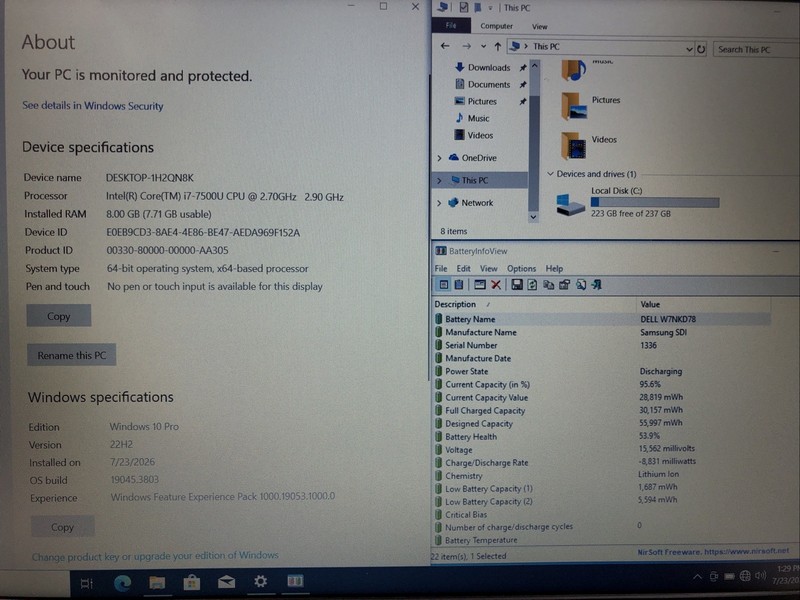Expand This PC in the navigation pane
800x600 pixels.
coord(439,181)
